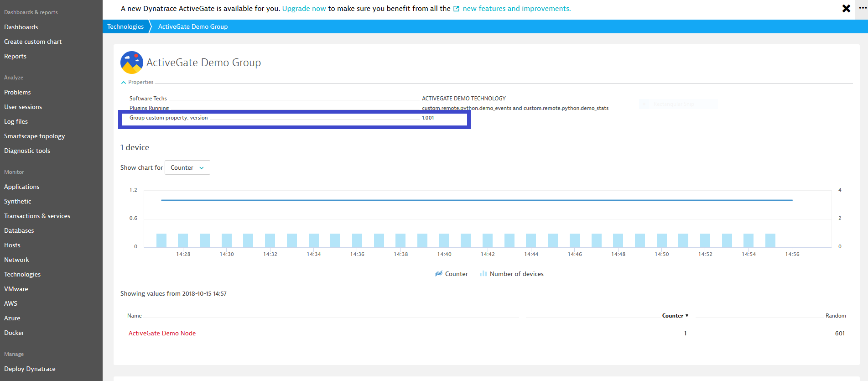Toggle Number of devices legend series
This screenshot has height=381, width=868.
click(511, 274)
